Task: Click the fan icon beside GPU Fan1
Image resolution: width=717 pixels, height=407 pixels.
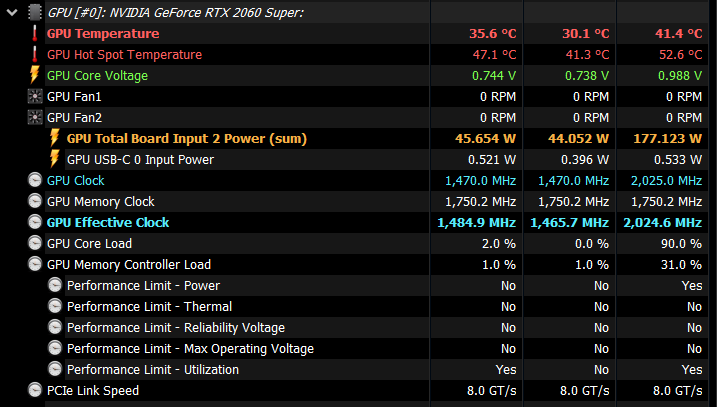Action: pos(35,96)
